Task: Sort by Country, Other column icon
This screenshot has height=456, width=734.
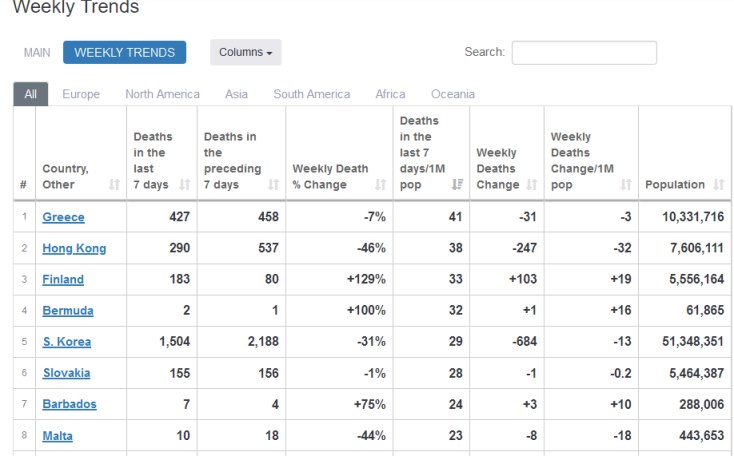Action: (x=114, y=185)
